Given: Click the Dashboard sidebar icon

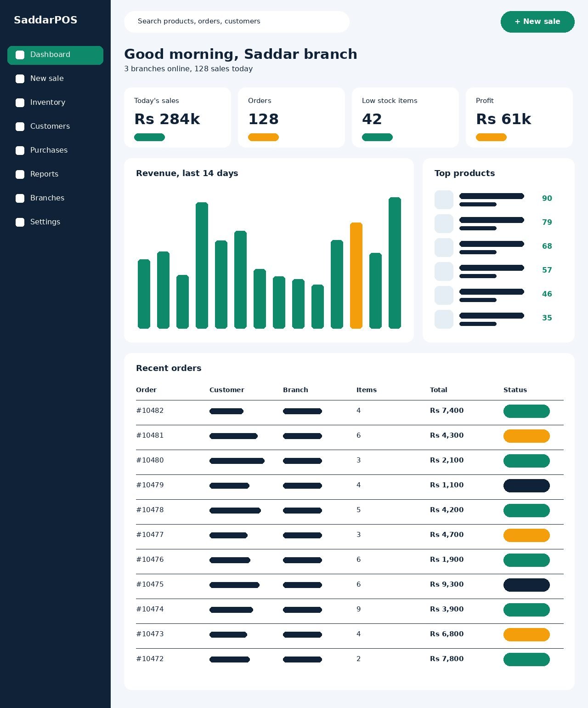Looking at the screenshot, I should tap(20, 55).
